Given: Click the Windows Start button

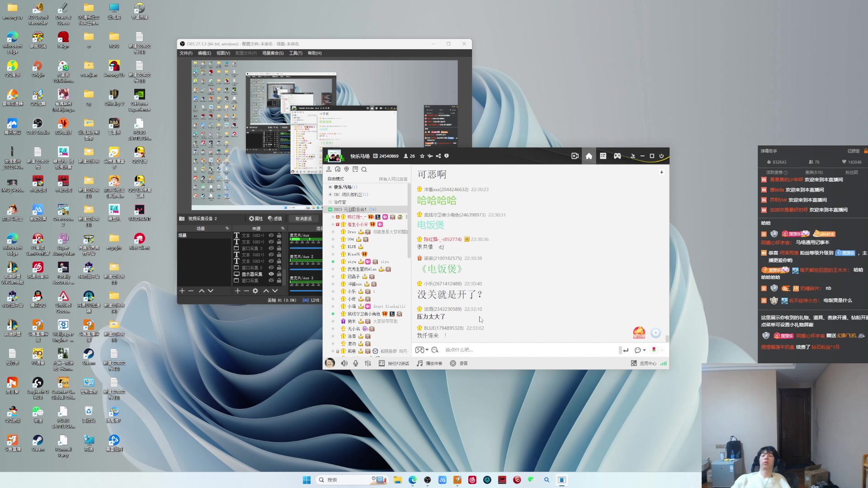Looking at the screenshot, I should (307, 480).
